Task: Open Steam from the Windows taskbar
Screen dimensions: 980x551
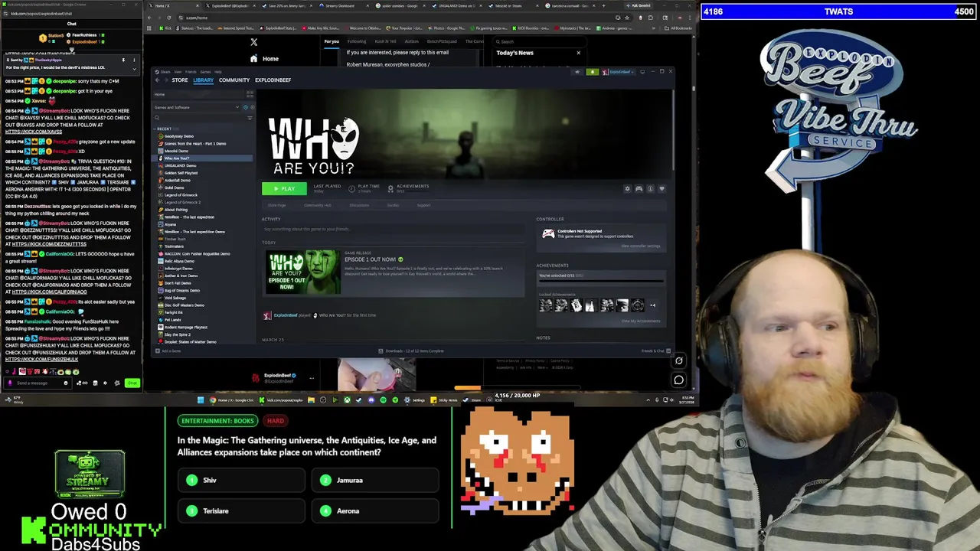Action: click(x=472, y=399)
